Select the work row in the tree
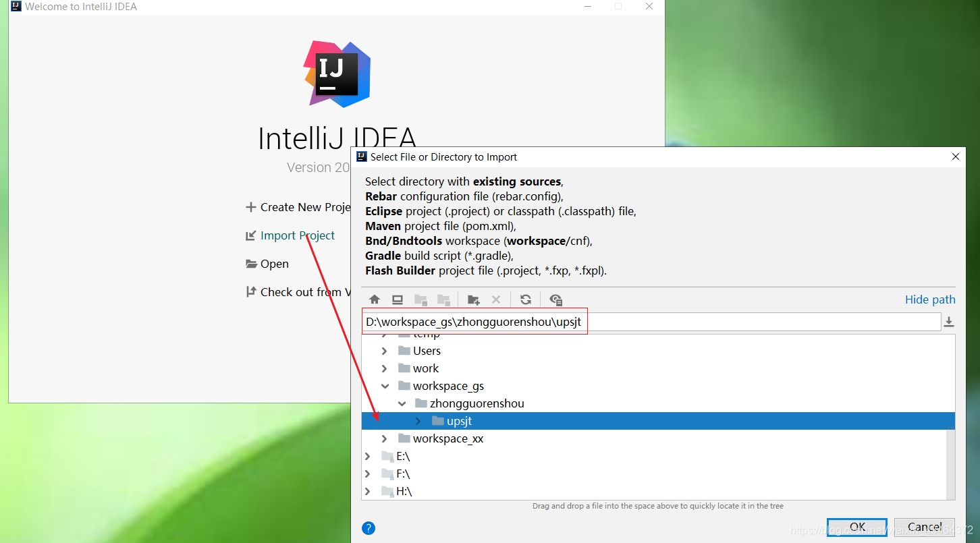The height and width of the screenshot is (543, 980). tap(658, 368)
